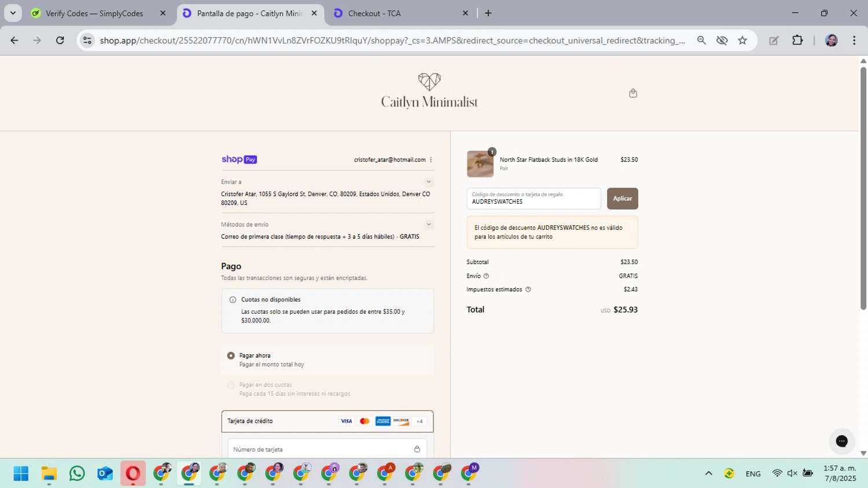Click the Total amount $25.93
This screenshot has height=488, width=868.
click(x=626, y=310)
